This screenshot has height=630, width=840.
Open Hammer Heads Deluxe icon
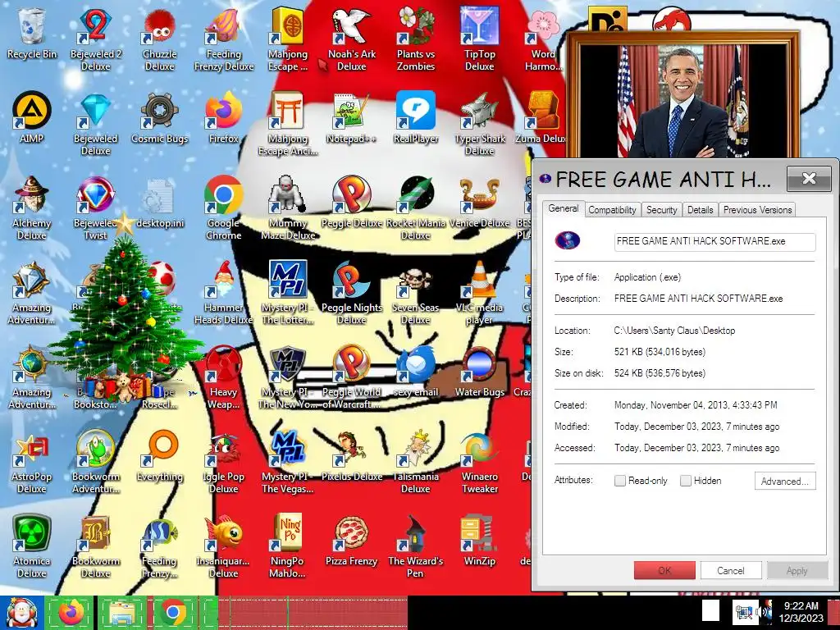click(223, 293)
